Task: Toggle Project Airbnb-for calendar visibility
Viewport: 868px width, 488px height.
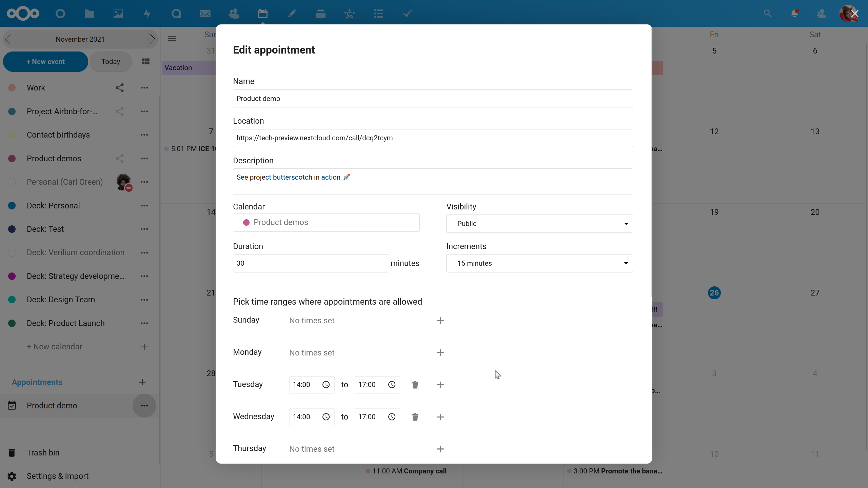Action: [12, 111]
